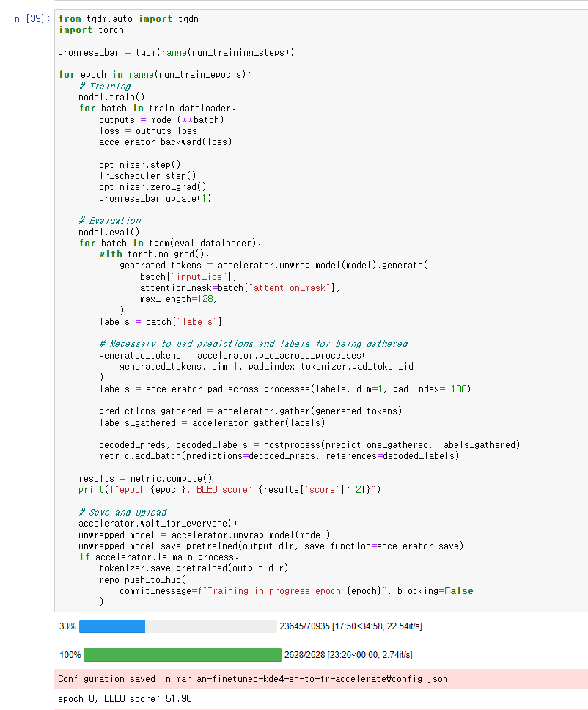Screen dimensions: 588x710
Task: Click the 'pad_index=tokenizer.pad_token_id' argument line
Action: 331,366
